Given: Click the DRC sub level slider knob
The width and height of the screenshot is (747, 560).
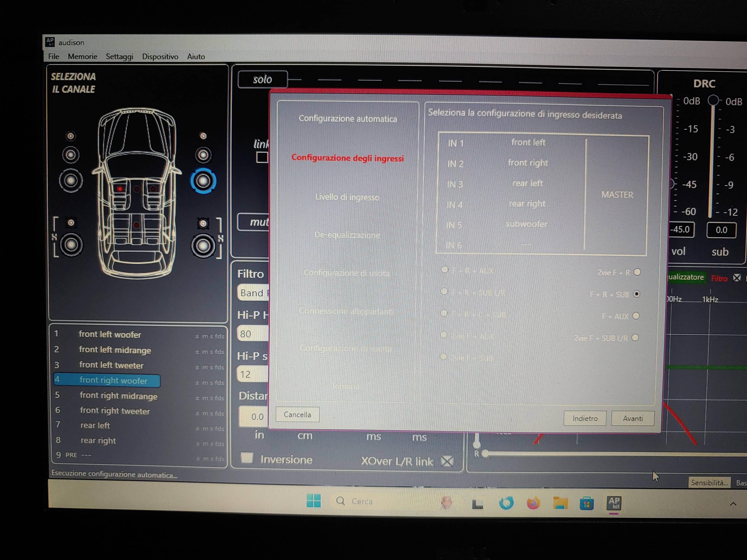Looking at the screenshot, I should pyautogui.click(x=713, y=100).
